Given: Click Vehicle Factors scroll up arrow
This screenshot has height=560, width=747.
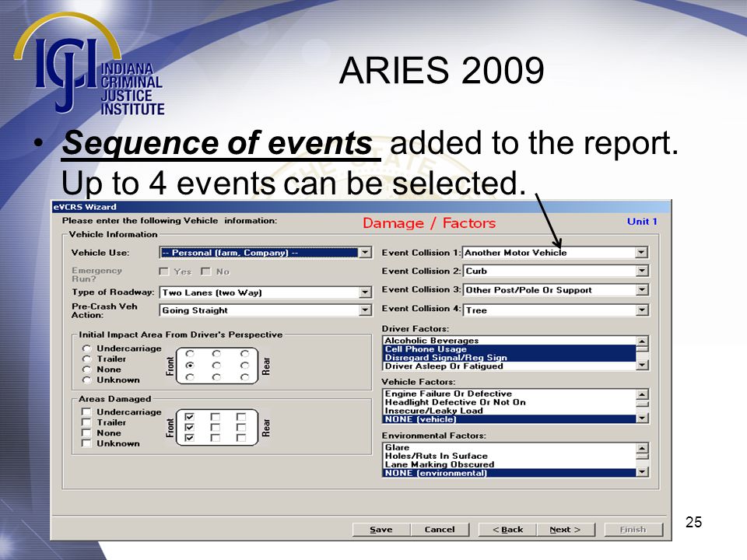Looking at the screenshot, I should click(x=642, y=395).
